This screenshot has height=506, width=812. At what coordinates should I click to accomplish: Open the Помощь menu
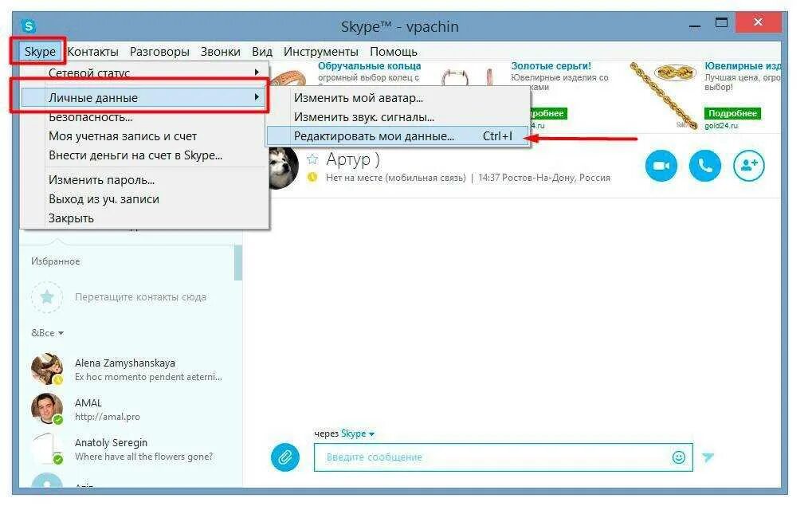tap(393, 52)
